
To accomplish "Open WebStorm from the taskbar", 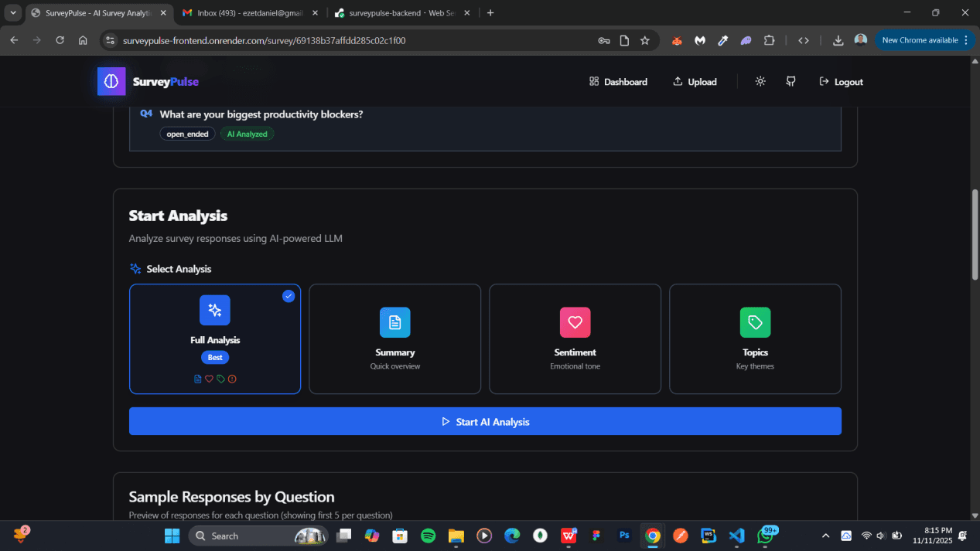I will pos(709,536).
